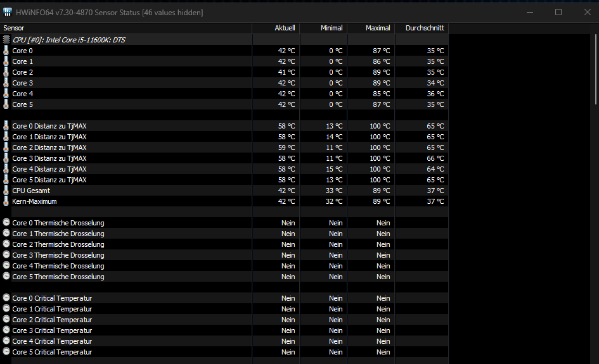
Task: Click Kern-Maximum minimal value 32 °C
Action: click(334, 201)
